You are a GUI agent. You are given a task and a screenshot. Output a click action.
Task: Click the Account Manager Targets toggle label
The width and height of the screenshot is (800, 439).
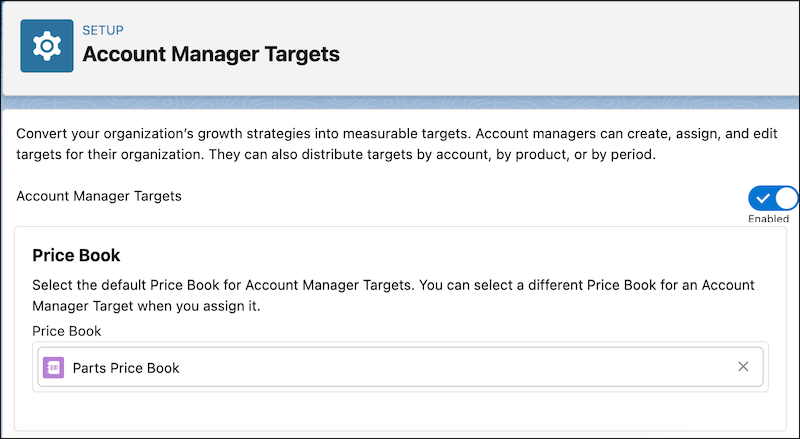pos(99,197)
